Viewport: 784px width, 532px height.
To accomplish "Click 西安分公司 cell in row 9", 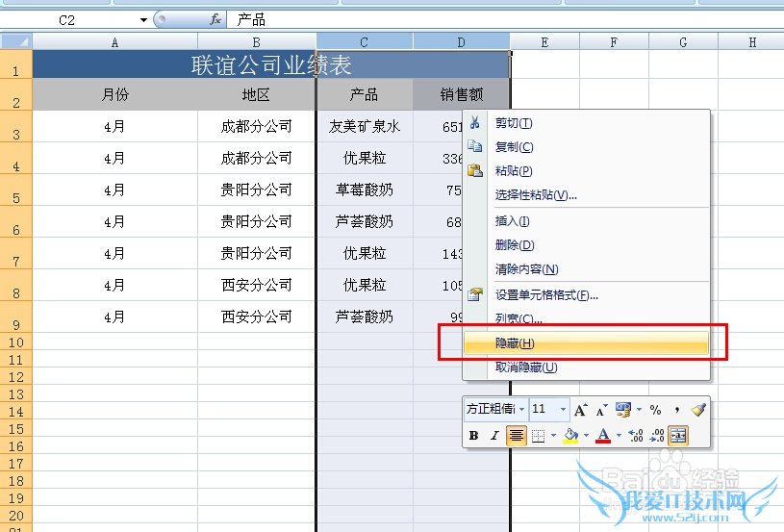I will tap(257, 317).
